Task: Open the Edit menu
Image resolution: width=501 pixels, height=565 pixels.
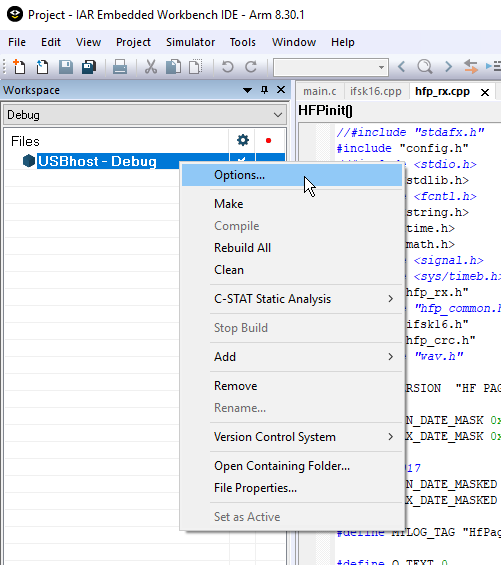Action: [x=51, y=42]
